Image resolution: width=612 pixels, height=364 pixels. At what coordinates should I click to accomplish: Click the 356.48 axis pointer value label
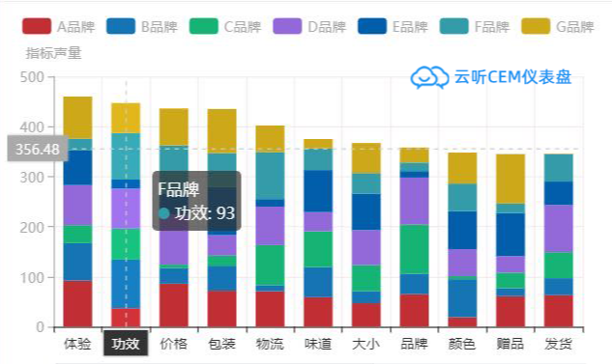38,149
